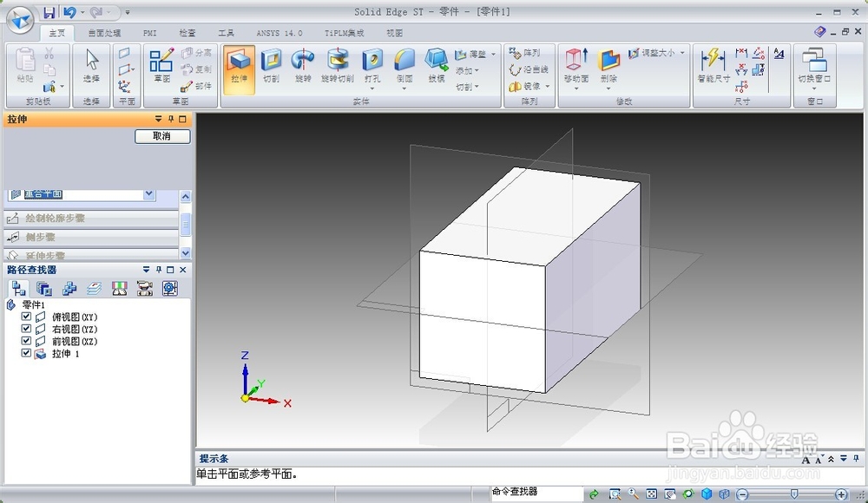Screen dimensions: 868x503
Task: Click the 切换窗口 (Switch Windows) icon
Action: click(x=814, y=60)
